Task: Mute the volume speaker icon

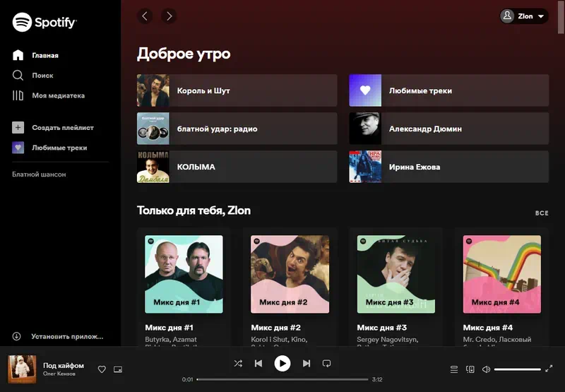Action: [486, 369]
